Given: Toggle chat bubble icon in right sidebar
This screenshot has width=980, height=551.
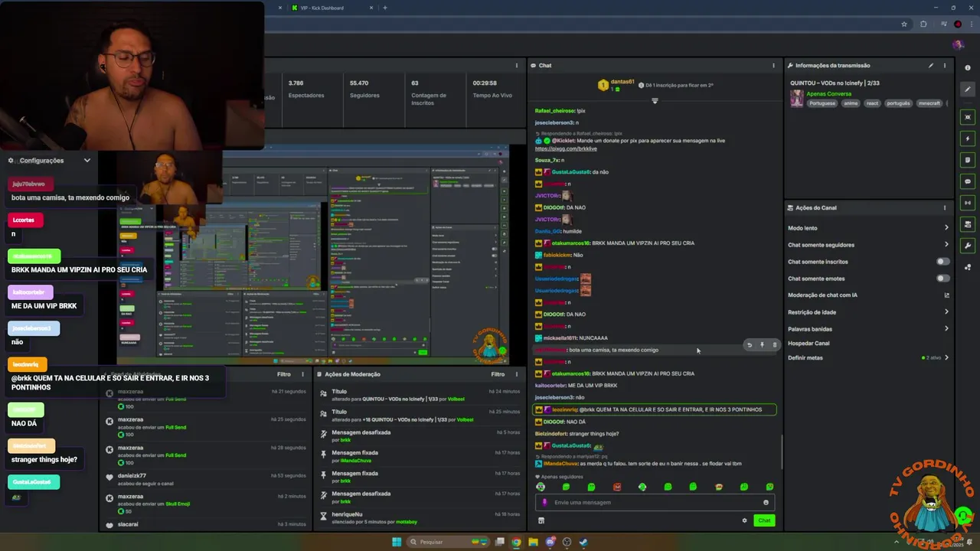Looking at the screenshot, I should 969,181.
